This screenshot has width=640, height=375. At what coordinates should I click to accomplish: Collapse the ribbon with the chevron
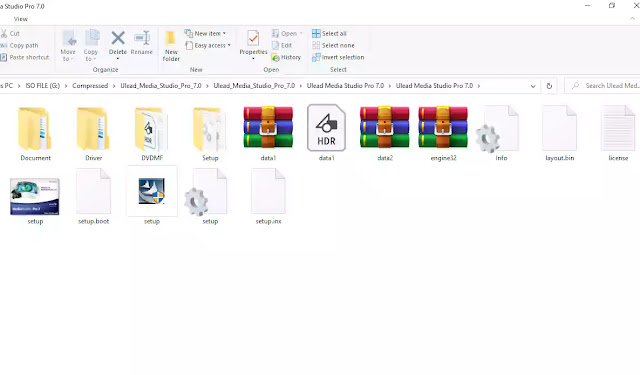[x=632, y=19]
